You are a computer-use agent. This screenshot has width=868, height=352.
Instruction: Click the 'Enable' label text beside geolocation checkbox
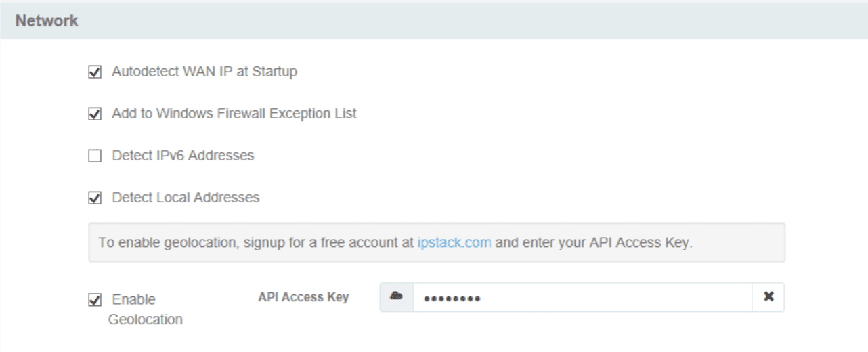(133, 299)
